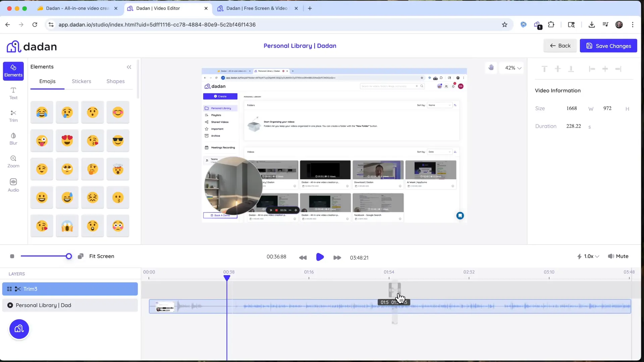644x362 pixels.
Task: Click the Back button
Action: pyautogui.click(x=560, y=46)
